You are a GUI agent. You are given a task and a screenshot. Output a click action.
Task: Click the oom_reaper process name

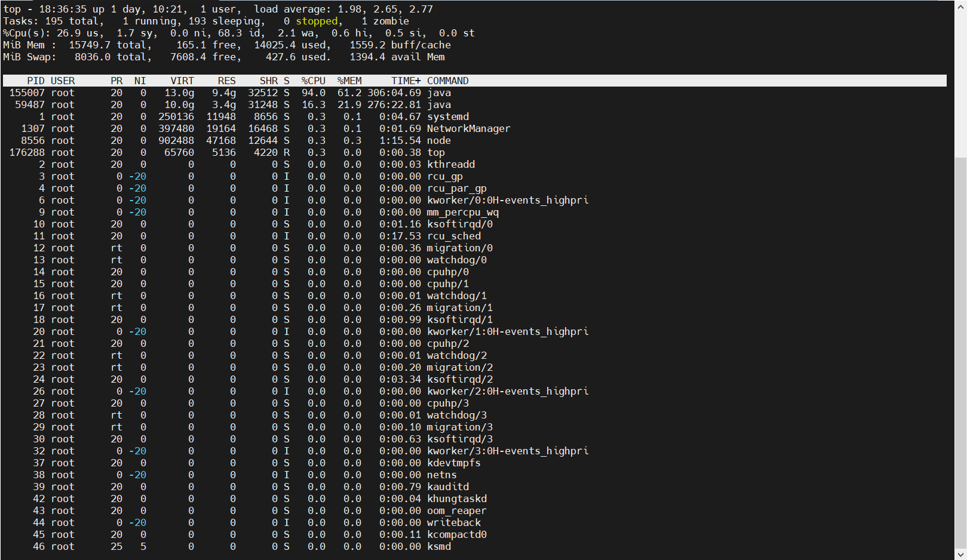[x=457, y=510]
